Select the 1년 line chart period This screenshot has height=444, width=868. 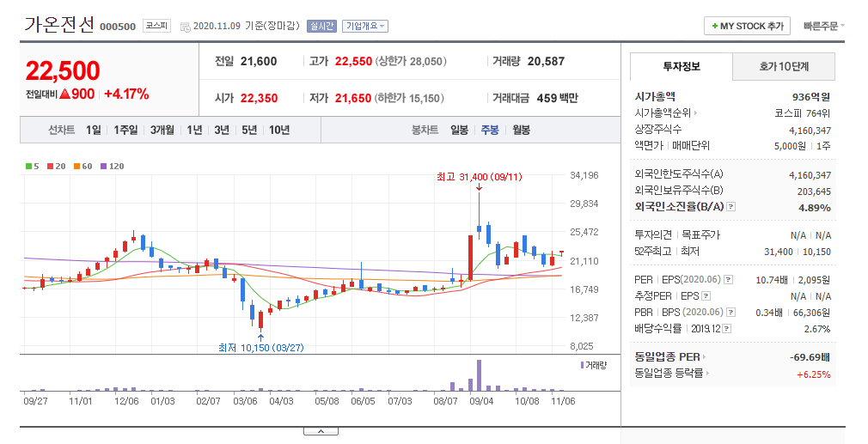[x=194, y=130]
